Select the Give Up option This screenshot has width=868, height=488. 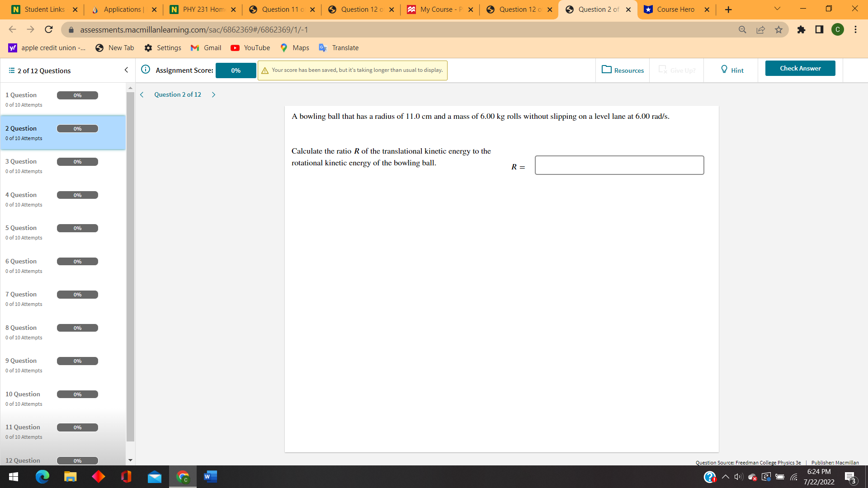click(x=676, y=70)
